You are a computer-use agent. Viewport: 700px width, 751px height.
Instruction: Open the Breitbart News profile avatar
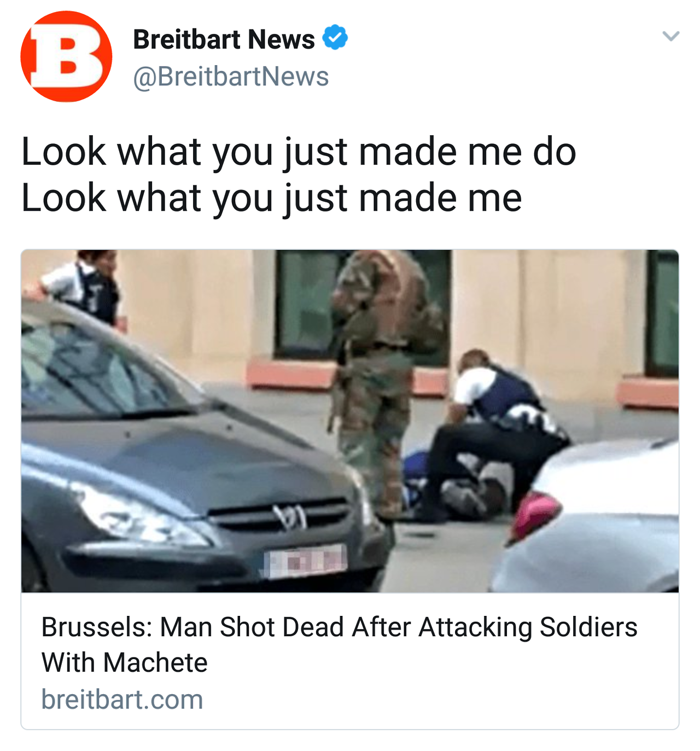66,56
